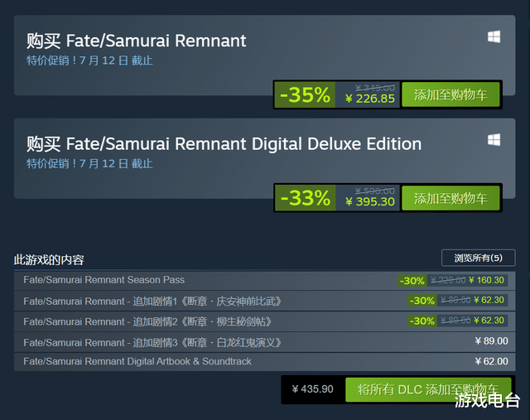Click the -33% discount badge
The height and width of the screenshot is (420, 530).
pos(305,198)
